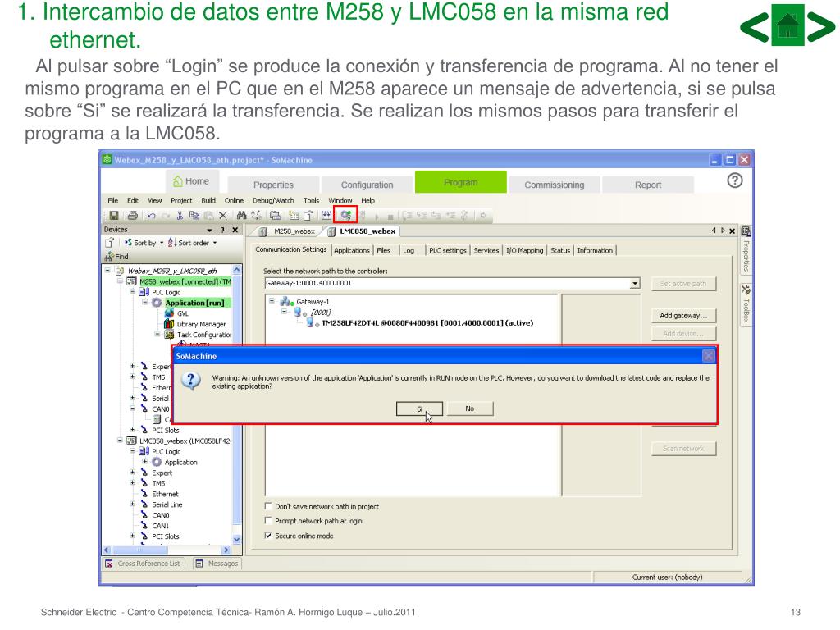Image resolution: width=840 pixels, height=630 pixels.
Task: Go to previous slide with green left arrow
Action: coord(755,27)
